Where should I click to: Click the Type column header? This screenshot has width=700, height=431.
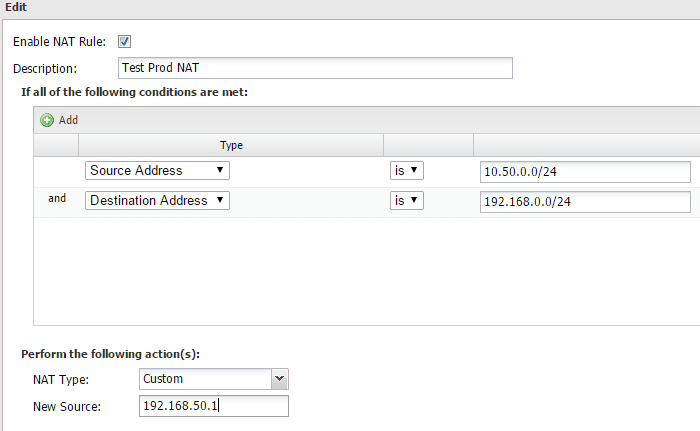[231, 145]
